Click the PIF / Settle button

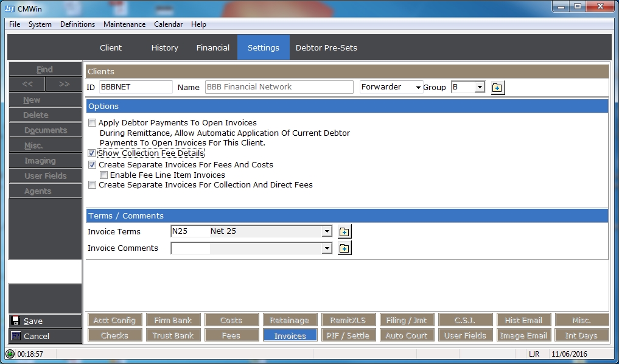349,335
